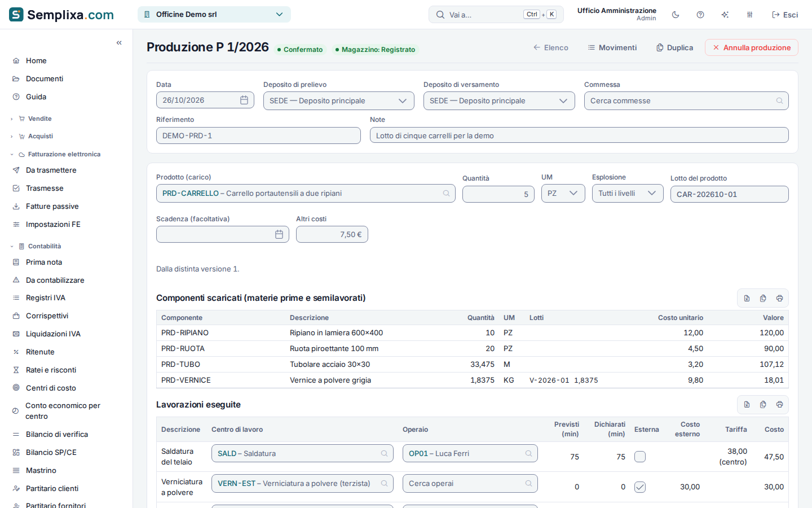Open the UM unit dropdown showing PZ

pyautogui.click(x=563, y=194)
